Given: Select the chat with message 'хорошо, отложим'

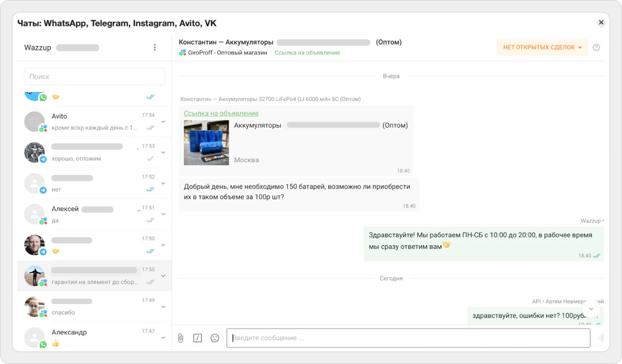Looking at the screenshot, I should point(95,152).
